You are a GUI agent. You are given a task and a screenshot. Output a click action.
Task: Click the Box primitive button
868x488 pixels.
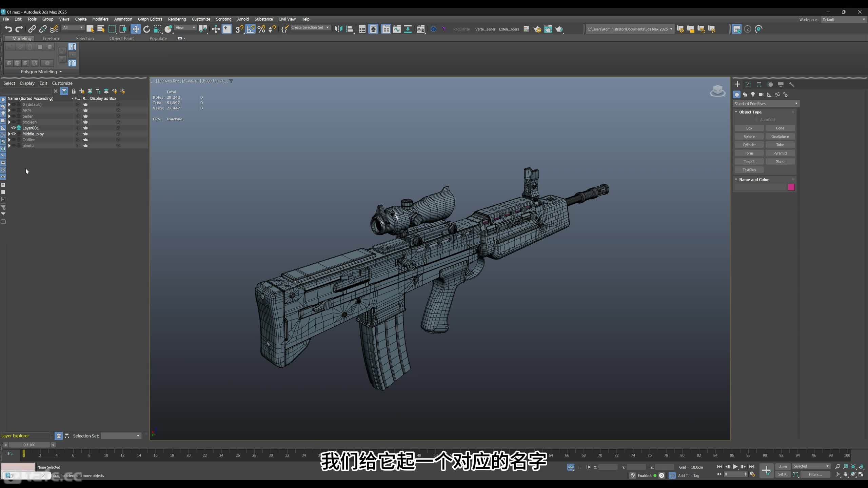[749, 128]
